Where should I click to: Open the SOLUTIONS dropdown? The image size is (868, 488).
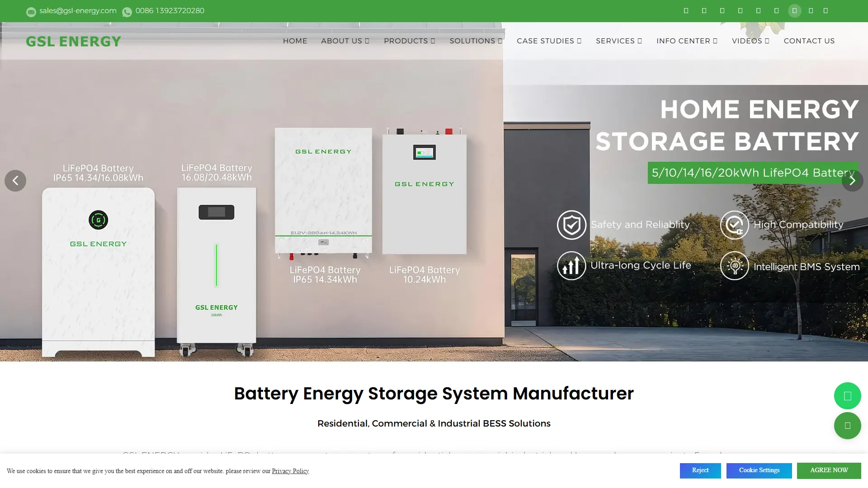click(x=476, y=41)
